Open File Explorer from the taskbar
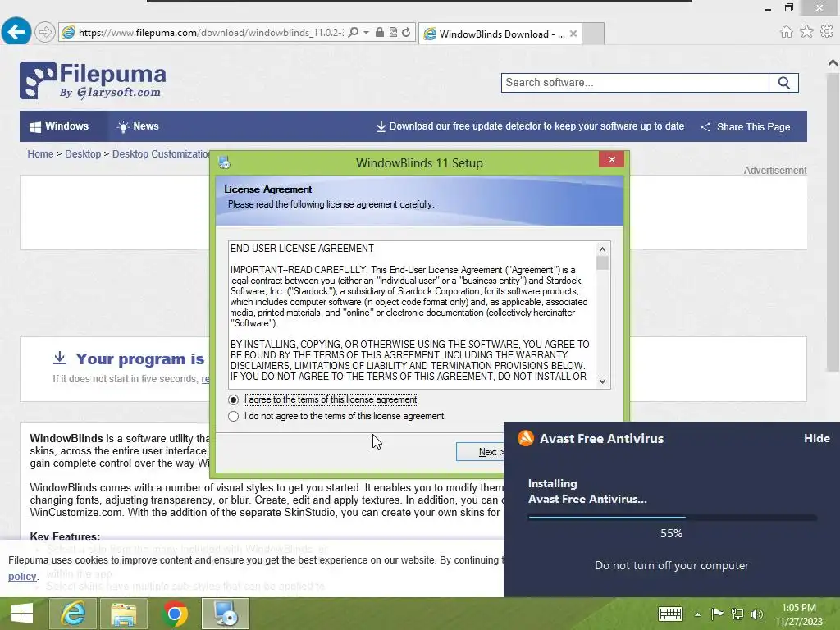The image size is (840, 630). 124,614
